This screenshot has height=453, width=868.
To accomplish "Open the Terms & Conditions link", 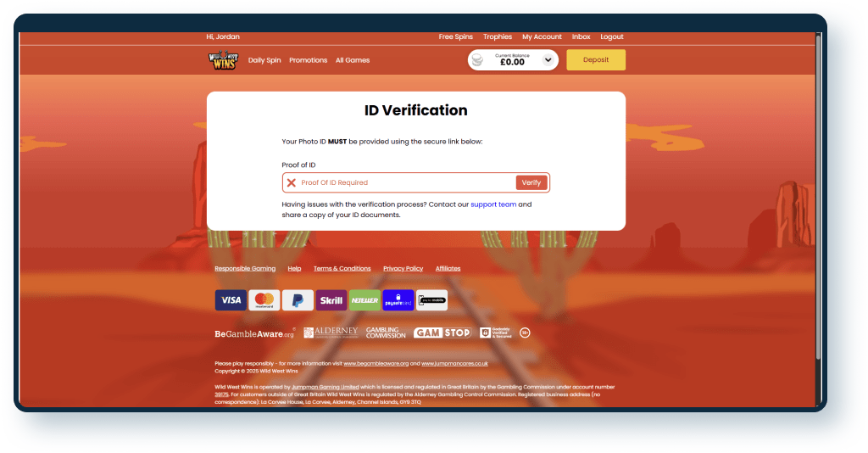I will [x=342, y=269].
